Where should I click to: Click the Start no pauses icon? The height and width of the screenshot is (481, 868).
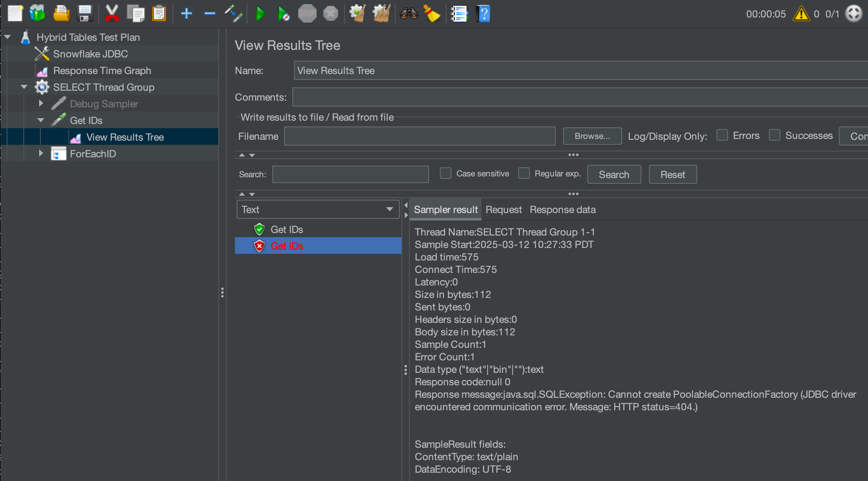pos(284,14)
